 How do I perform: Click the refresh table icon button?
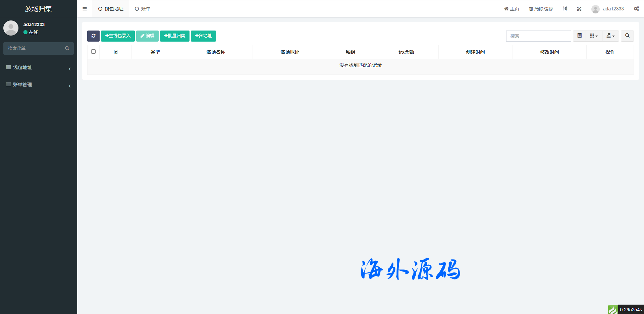pos(93,36)
